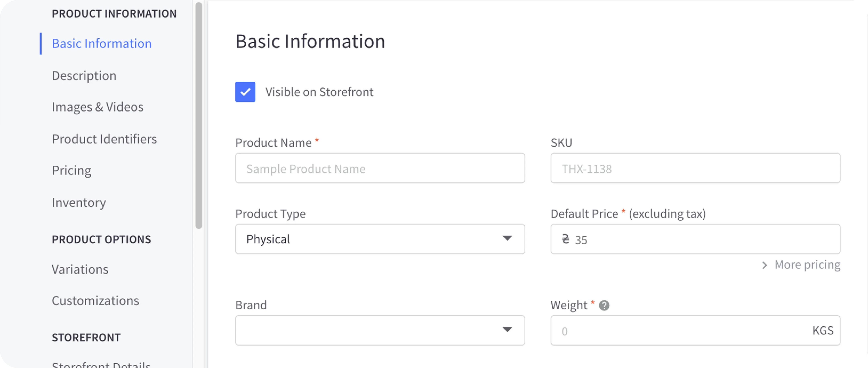Click the Basic Information sidebar item
Screen dimensions: 868x368
(102, 43)
